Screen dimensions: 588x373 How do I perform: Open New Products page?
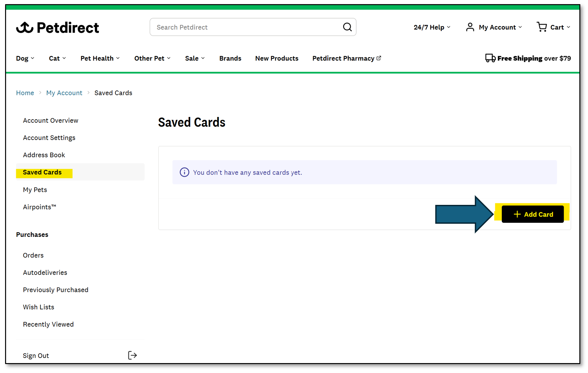coord(277,58)
